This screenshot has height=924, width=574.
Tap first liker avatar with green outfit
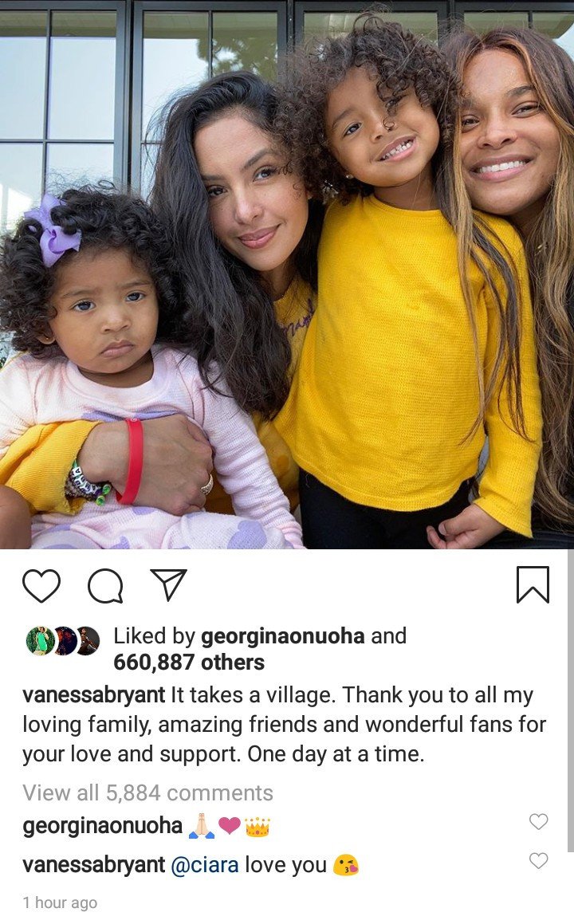[x=40, y=640]
